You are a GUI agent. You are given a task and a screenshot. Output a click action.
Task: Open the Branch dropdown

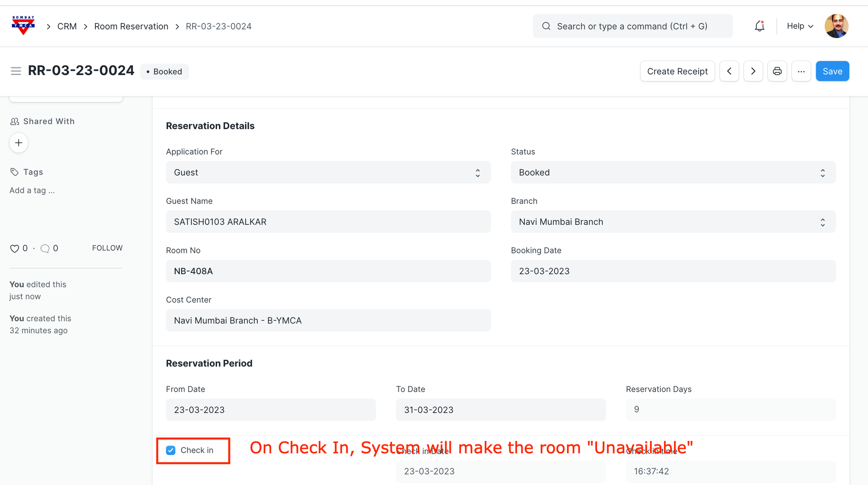click(x=673, y=222)
